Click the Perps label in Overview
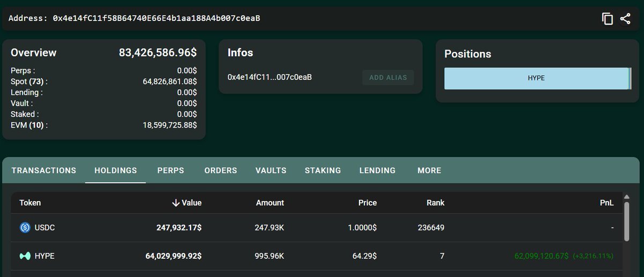644x277 pixels. click(23, 70)
